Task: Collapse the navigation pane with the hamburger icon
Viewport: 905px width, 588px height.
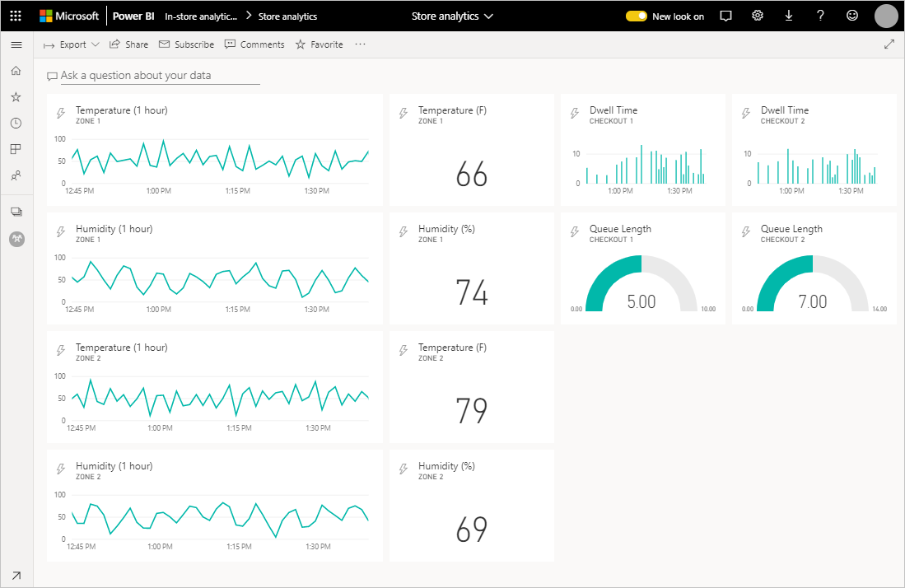Action: click(16, 44)
